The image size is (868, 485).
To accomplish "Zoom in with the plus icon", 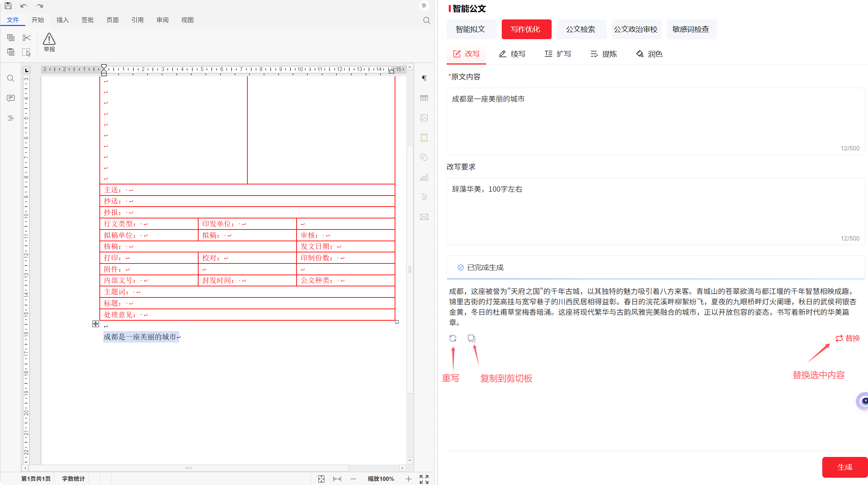I will (x=409, y=479).
